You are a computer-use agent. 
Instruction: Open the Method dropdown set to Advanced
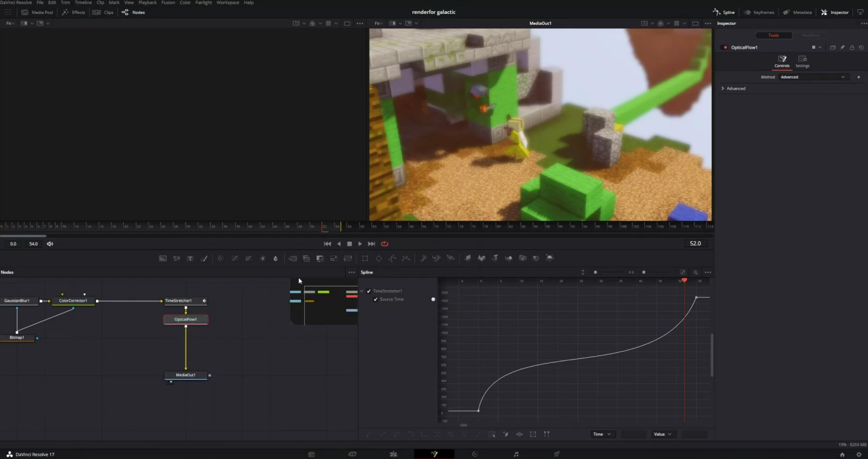click(x=812, y=77)
